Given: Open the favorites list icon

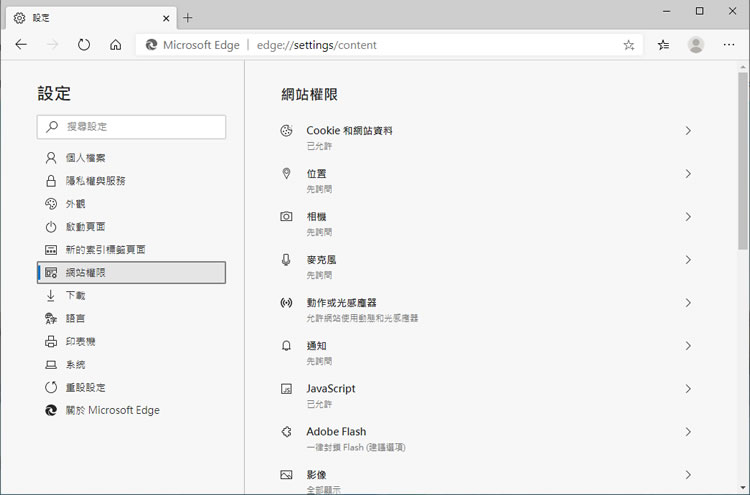Looking at the screenshot, I should click(x=663, y=45).
